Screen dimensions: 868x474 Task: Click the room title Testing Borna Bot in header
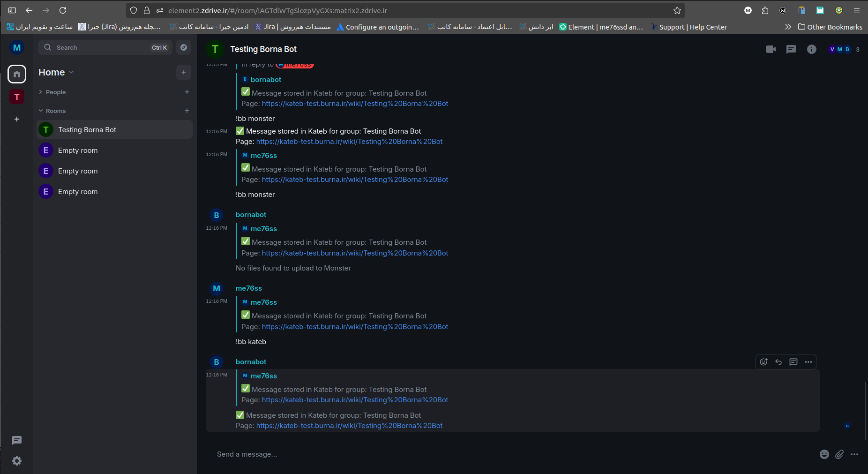pos(263,49)
